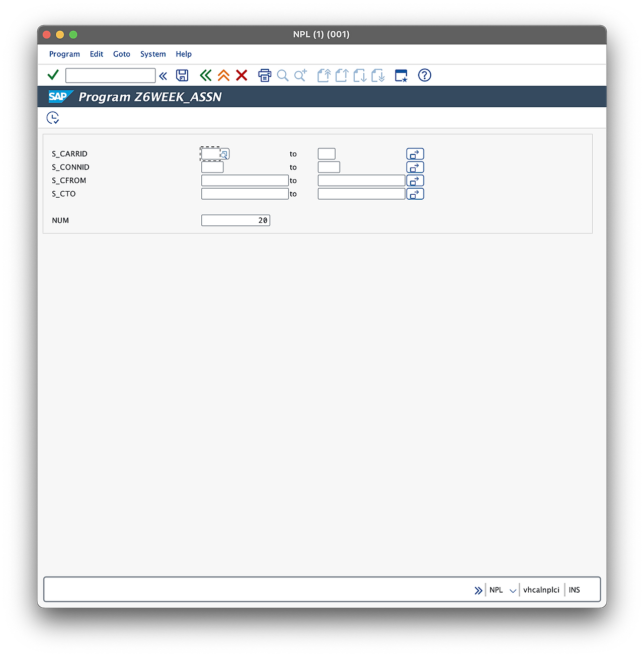Open the Edit menu
644x657 pixels.
(97, 54)
